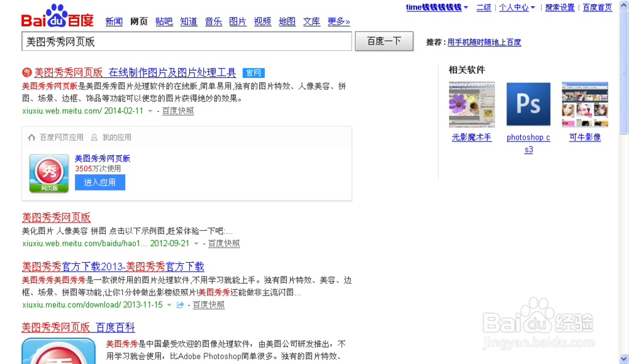Open the 光影魔术手 text link
Viewport: 629px width, 364px height.
472,138
